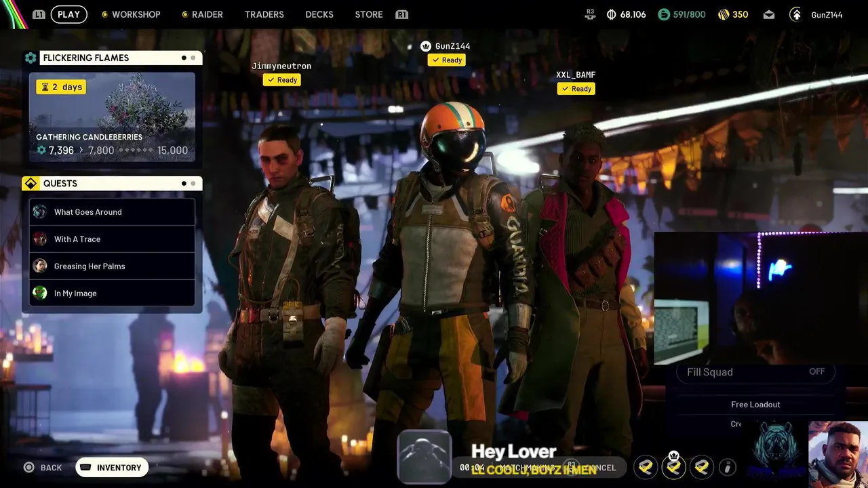Click the grey round icon after squad slots
Screen dimensions: 868x488
pos(727,467)
